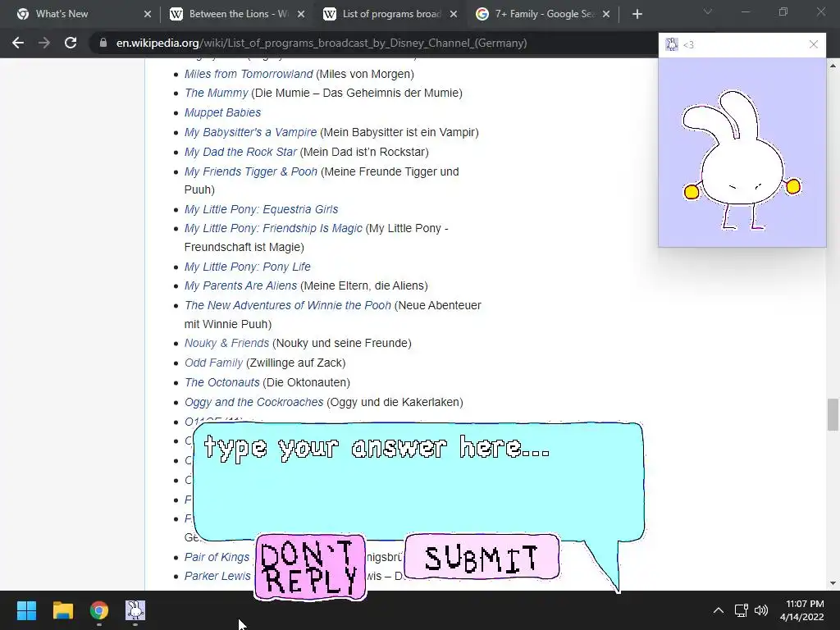This screenshot has height=630, width=840.
Task: Open Oggy and the Cockroaches link
Action: [x=254, y=402]
